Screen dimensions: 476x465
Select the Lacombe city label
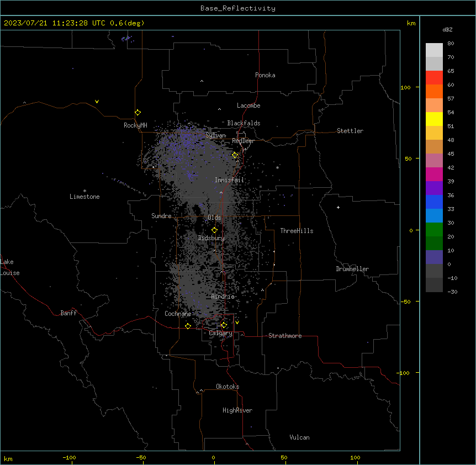tap(248, 105)
